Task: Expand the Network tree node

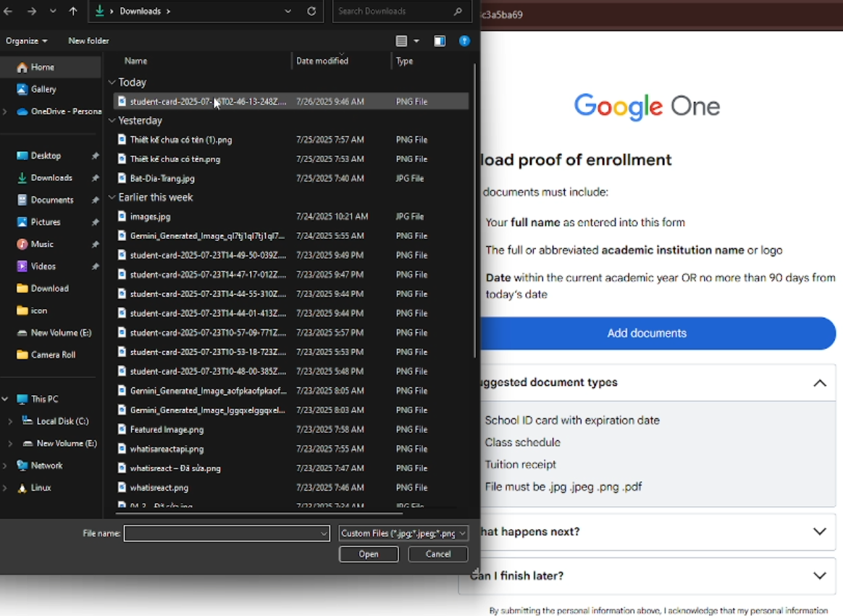Action: (5, 465)
